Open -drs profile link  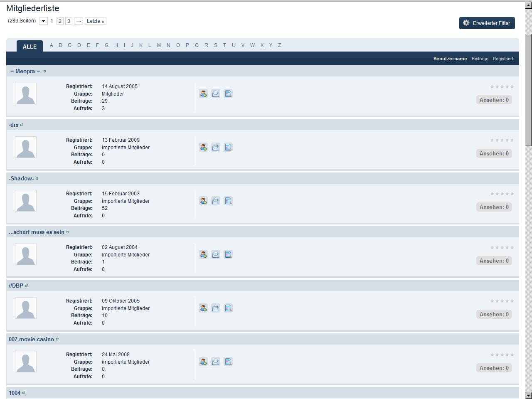click(13, 125)
